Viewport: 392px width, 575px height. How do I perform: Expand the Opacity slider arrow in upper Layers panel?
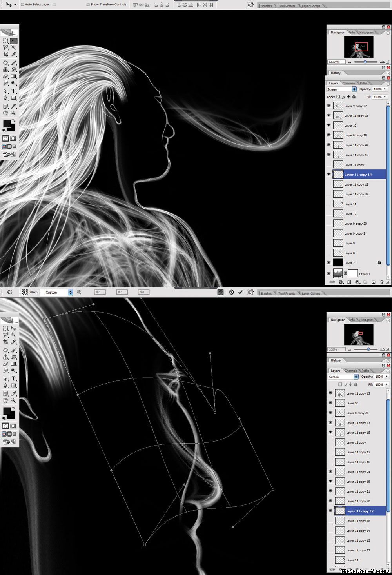385,89
